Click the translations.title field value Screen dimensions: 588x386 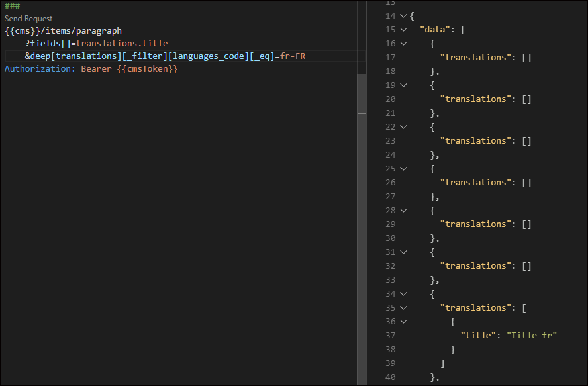click(x=122, y=44)
